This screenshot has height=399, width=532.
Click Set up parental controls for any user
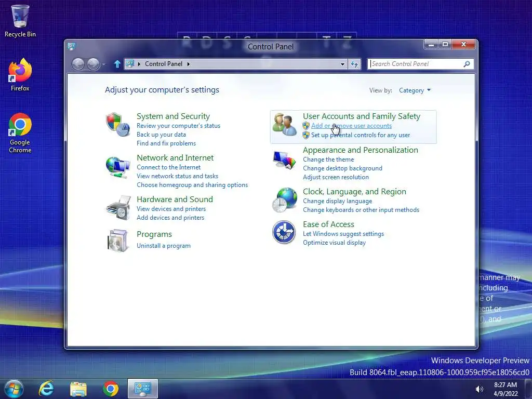point(361,135)
